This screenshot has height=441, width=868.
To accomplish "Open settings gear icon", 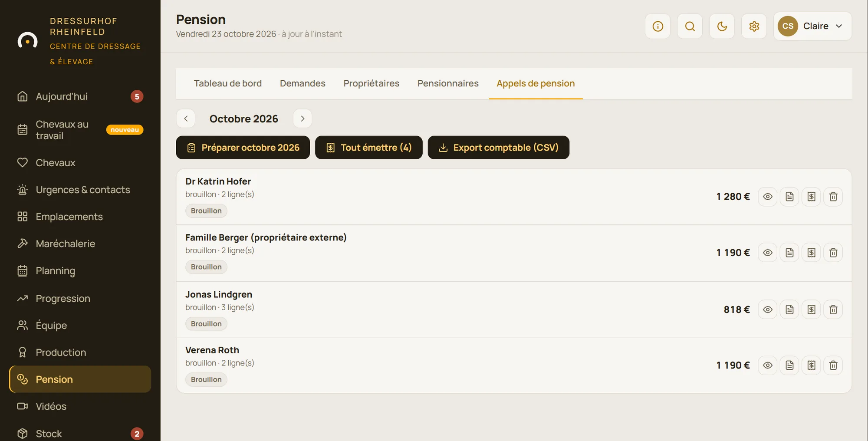I will coord(754,26).
